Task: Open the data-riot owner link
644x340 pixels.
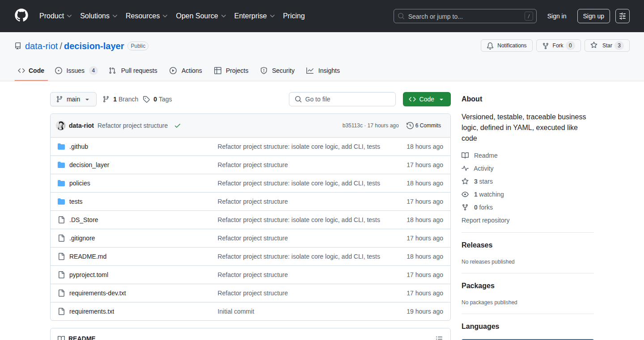Action: pos(42,46)
